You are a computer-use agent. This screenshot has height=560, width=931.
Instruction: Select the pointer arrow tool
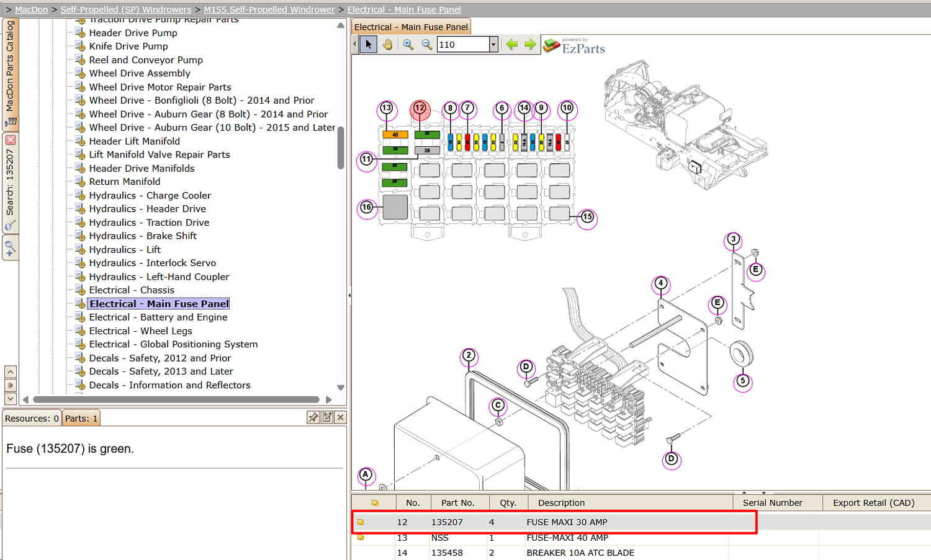click(368, 44)
